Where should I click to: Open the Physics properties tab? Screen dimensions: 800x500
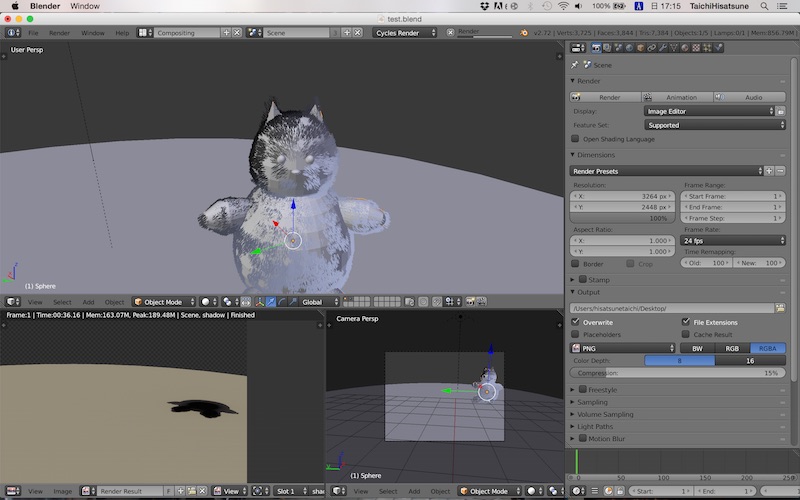pos(718,48)
